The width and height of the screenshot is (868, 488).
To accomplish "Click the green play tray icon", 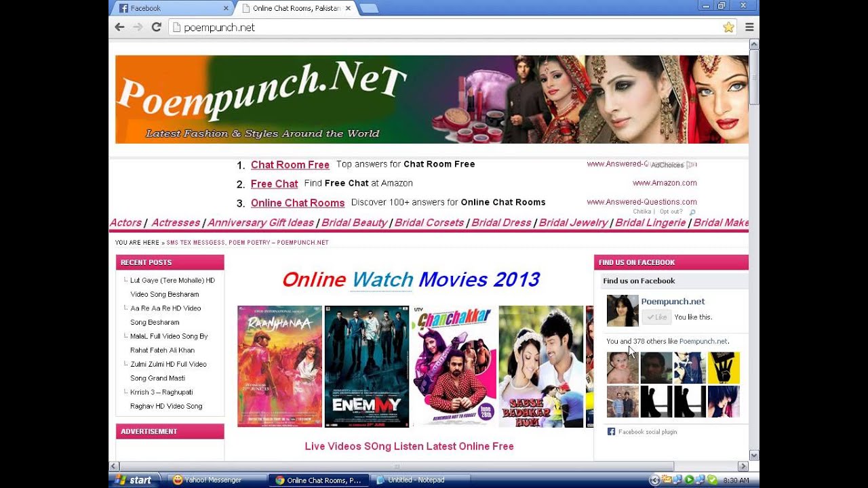I will pos(689,480).
